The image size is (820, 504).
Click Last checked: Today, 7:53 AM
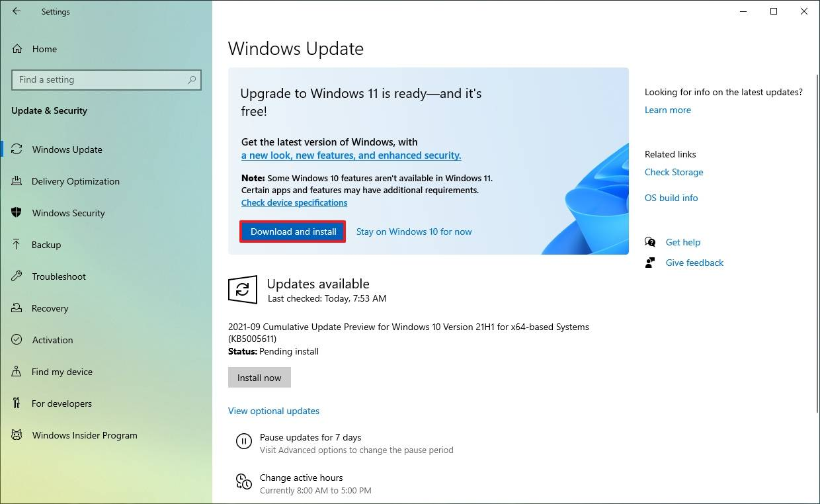click(x=327, y=298)
